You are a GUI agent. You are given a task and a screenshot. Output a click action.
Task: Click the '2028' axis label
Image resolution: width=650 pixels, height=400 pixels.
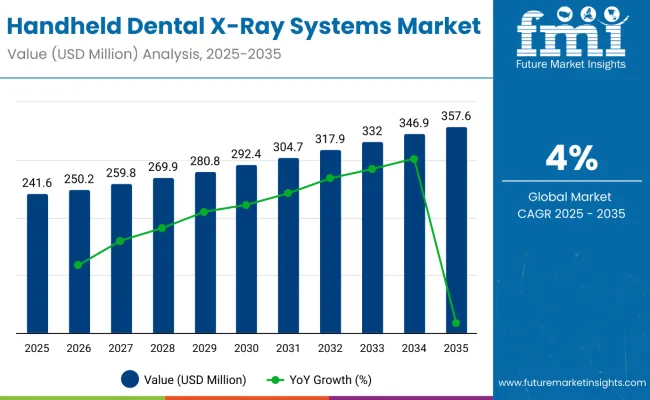(x=162, y=348)
